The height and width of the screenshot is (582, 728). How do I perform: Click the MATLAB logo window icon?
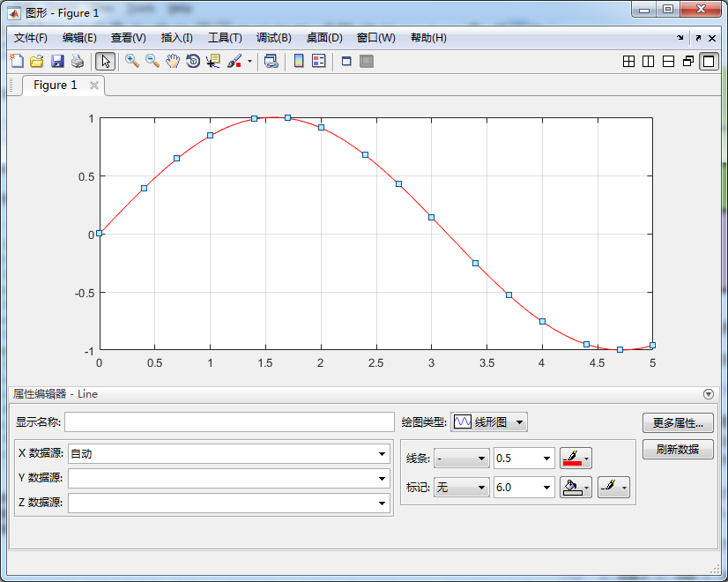[14, 13]
